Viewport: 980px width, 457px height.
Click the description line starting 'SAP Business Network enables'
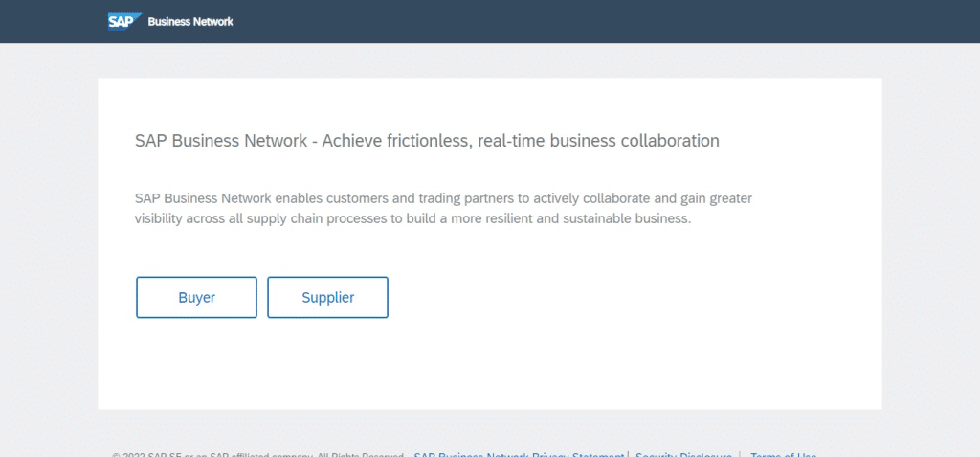click(x=444, y=198)
